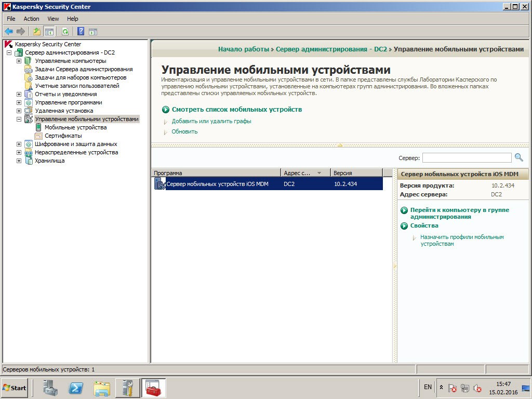The image size is (532, 399).
Task: Click the Обновить link
Action: (184, 131)
